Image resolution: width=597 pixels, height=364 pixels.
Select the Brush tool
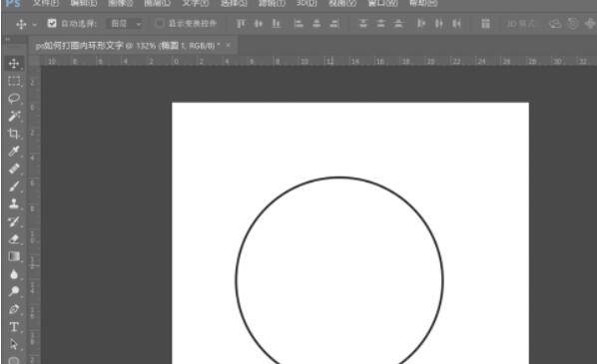(14, 186)
